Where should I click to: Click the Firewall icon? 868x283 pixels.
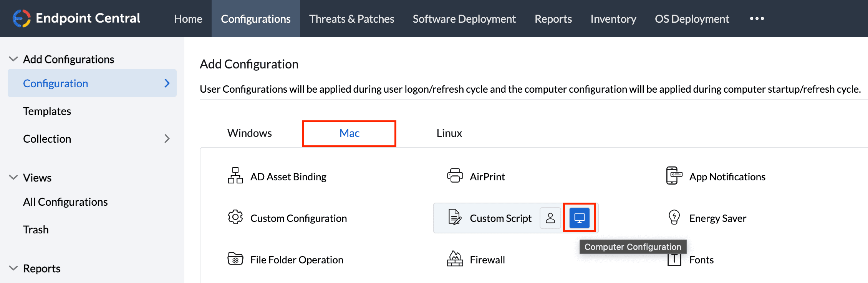tap(455, 259)
